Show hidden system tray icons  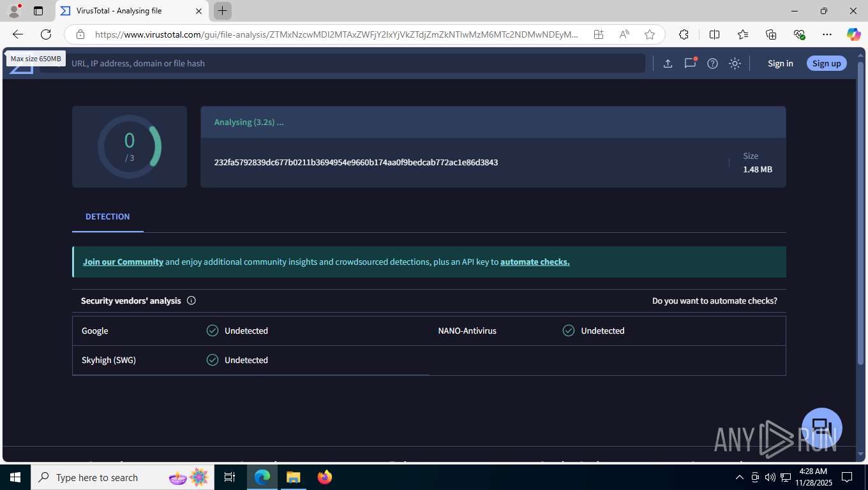point(740,477)
